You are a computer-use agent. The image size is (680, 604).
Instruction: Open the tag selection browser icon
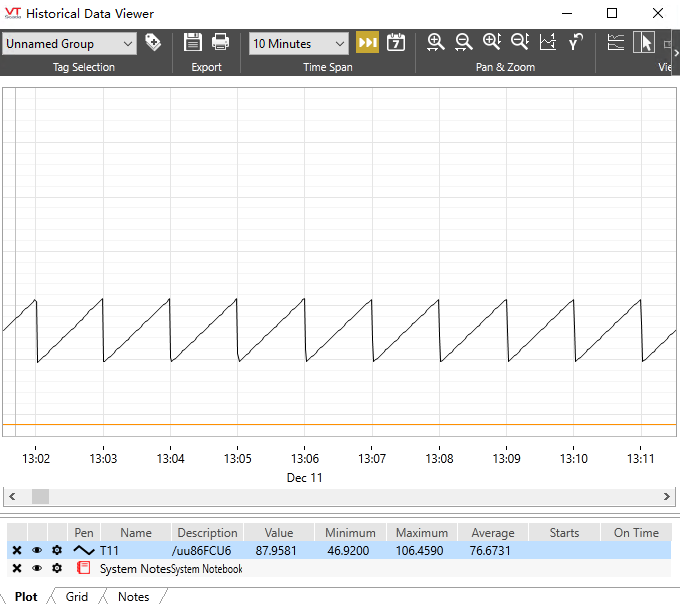pyautogui.click(x=153, y=43)
